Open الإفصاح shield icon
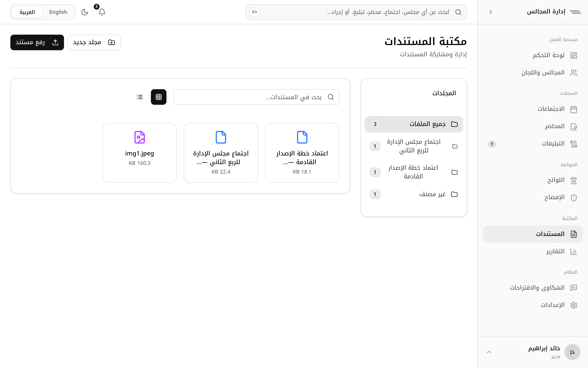This screenshot has width=588, height=368. click(574, 197)
